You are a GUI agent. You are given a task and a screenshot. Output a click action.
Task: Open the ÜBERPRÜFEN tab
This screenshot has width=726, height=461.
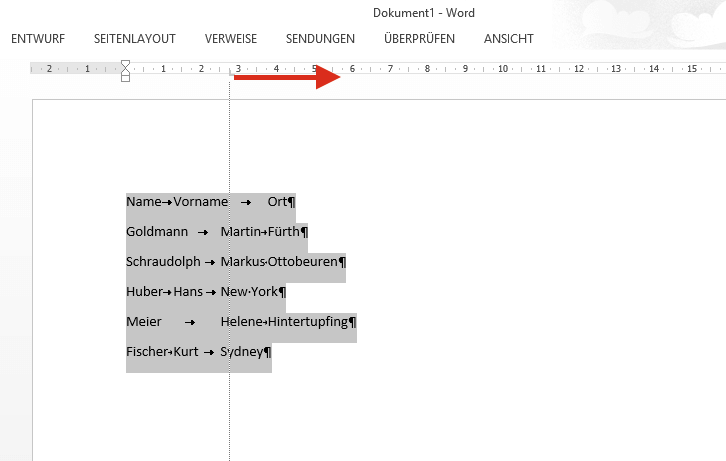[419, 38]
